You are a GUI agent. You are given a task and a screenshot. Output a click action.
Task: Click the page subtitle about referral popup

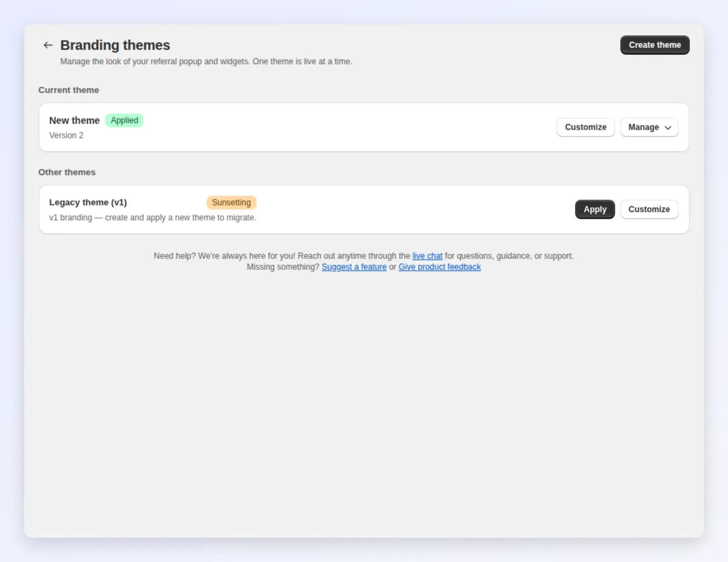tap(206, 61)
